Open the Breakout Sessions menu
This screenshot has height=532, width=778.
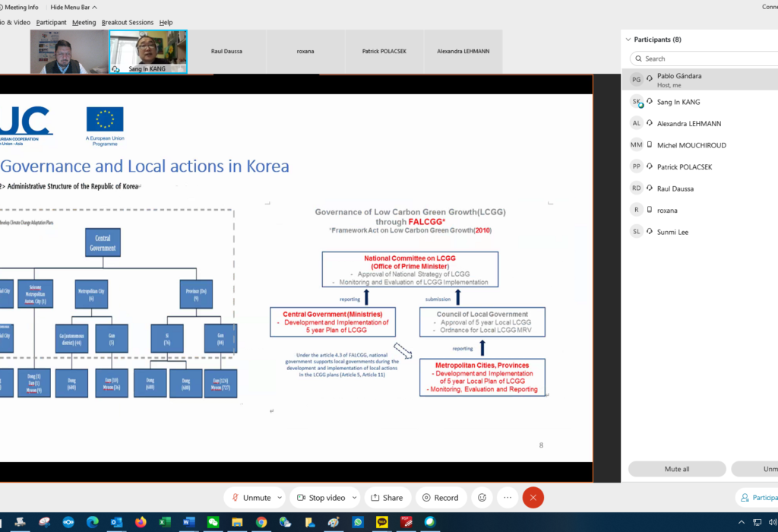tap(128, 22)
